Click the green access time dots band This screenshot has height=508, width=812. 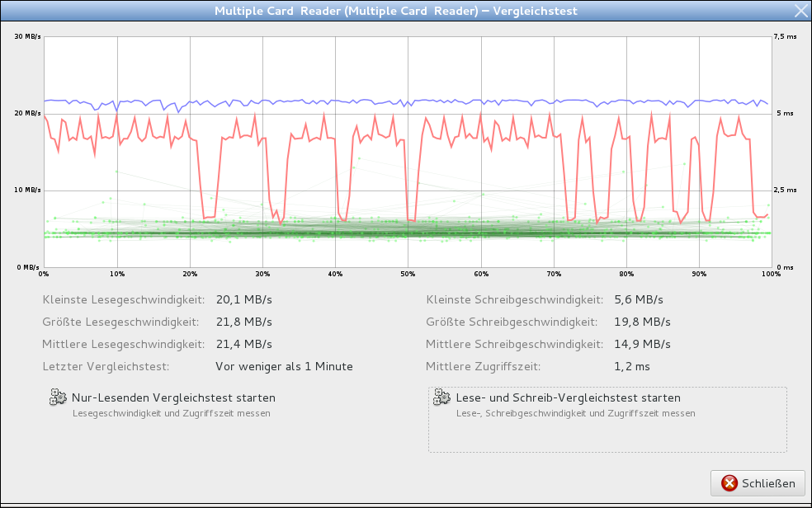pos(413,233)
